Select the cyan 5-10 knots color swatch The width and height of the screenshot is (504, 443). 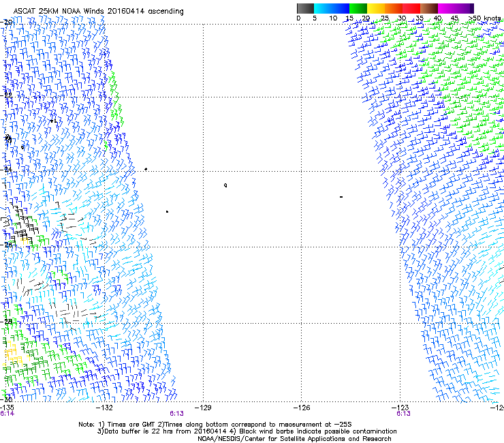[323, 8]
